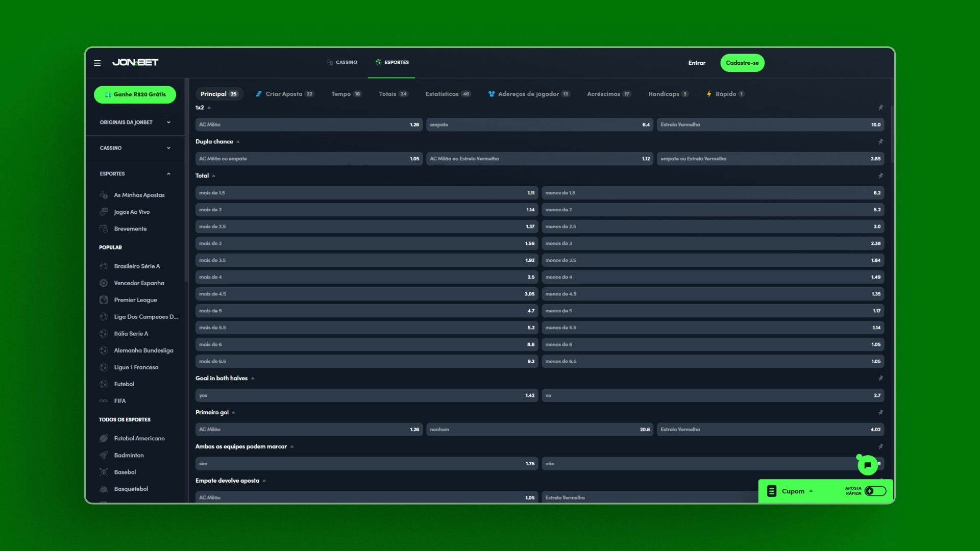Click the Alemanha Bundesliga icon
Viewport: 980px width, 551px height.
point(104,350)
